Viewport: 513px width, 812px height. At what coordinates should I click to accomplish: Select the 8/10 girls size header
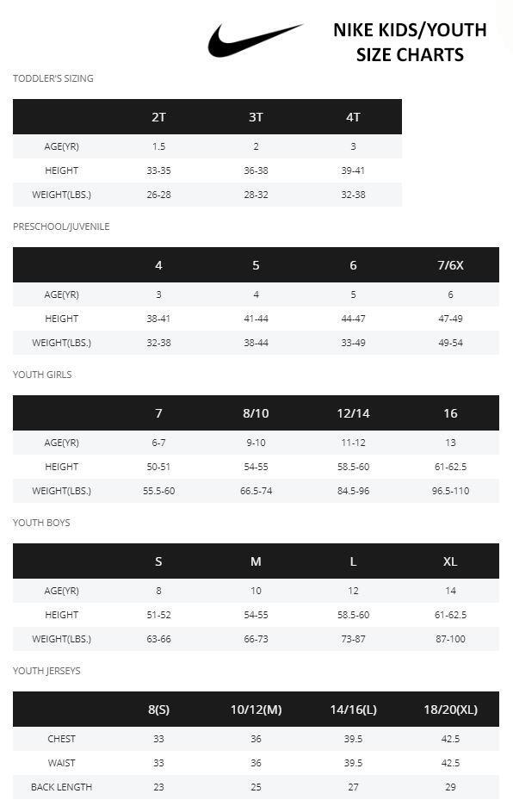pos(256,413)
